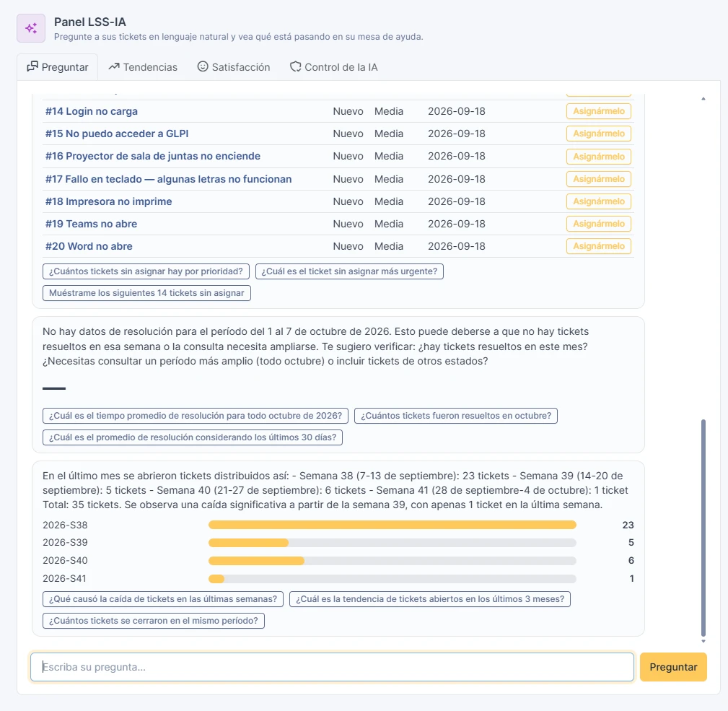Click Asignármelo for ticket #17
This screenshot has width=728, height=711.
tap(598, 179)
